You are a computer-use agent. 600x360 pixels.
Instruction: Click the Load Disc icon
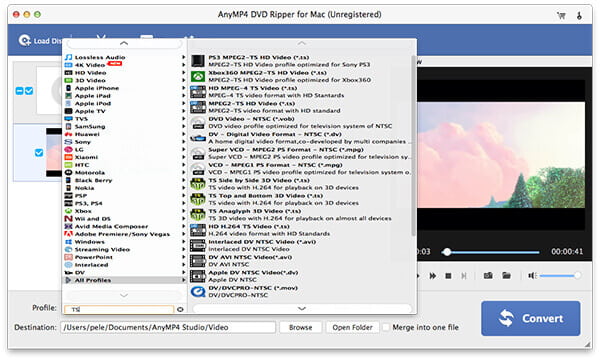(x=25, y=40)
